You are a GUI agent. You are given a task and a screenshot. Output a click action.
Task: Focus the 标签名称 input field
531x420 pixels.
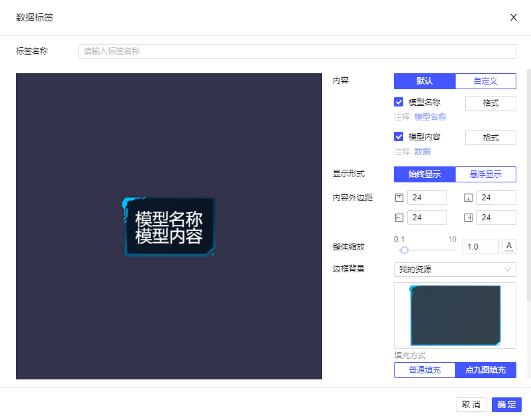point(297,51)
